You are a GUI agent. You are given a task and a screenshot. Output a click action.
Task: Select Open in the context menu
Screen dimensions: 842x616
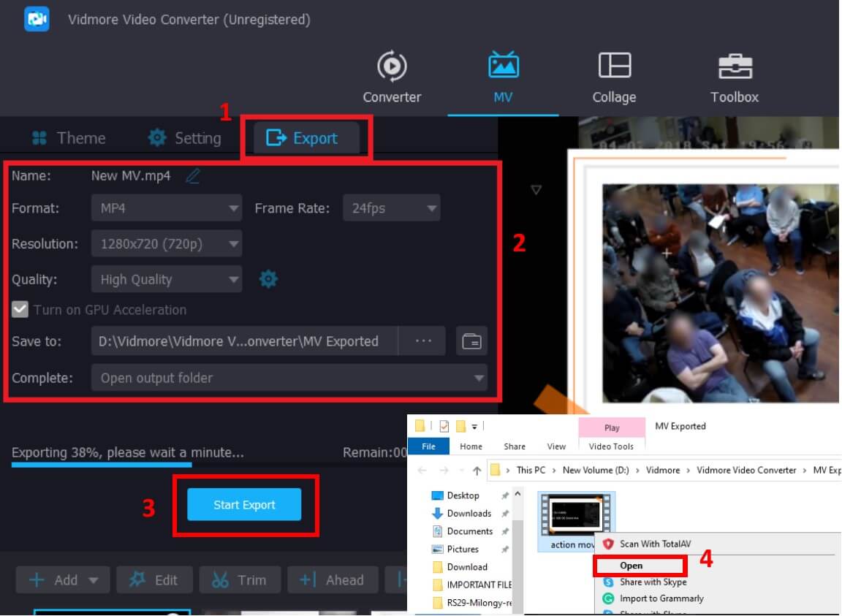[631, 566]
